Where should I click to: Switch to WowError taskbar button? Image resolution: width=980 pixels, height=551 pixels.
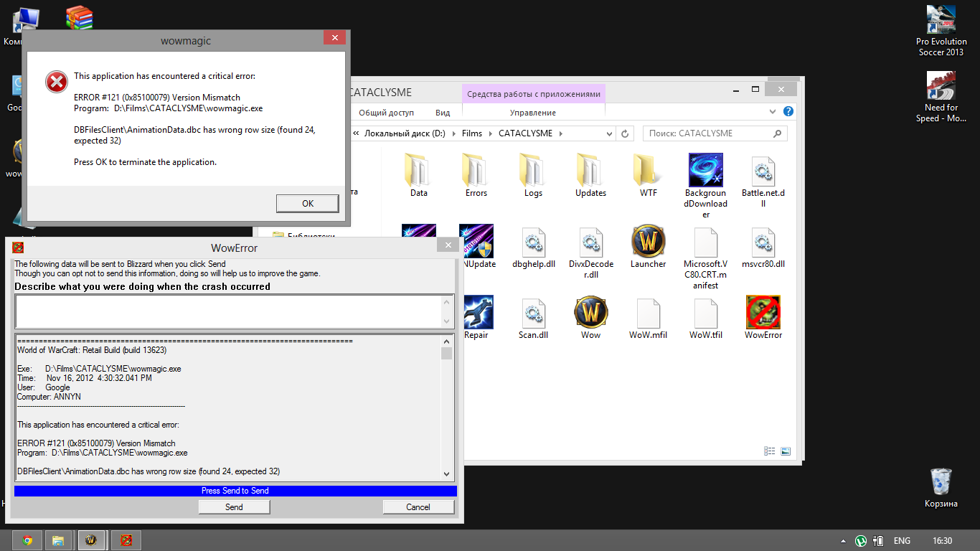(126, 540)
